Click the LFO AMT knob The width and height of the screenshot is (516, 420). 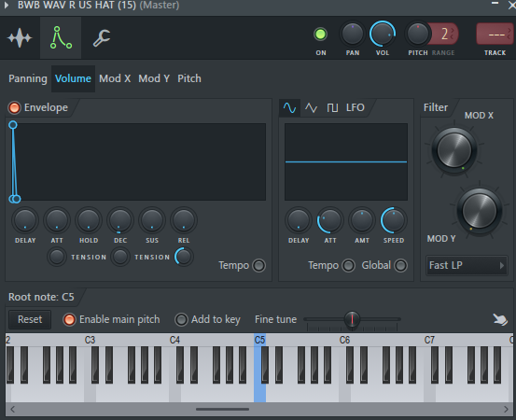pos(362,220)
